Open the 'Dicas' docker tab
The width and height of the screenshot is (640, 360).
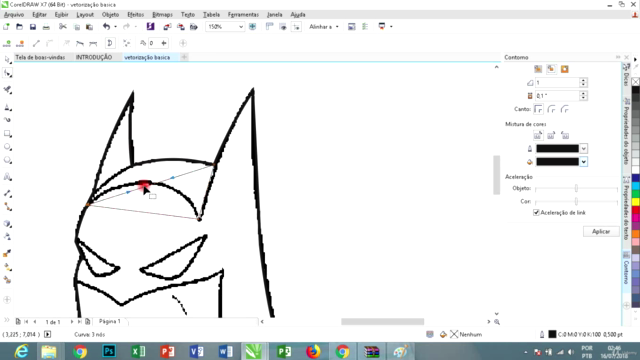626,75
